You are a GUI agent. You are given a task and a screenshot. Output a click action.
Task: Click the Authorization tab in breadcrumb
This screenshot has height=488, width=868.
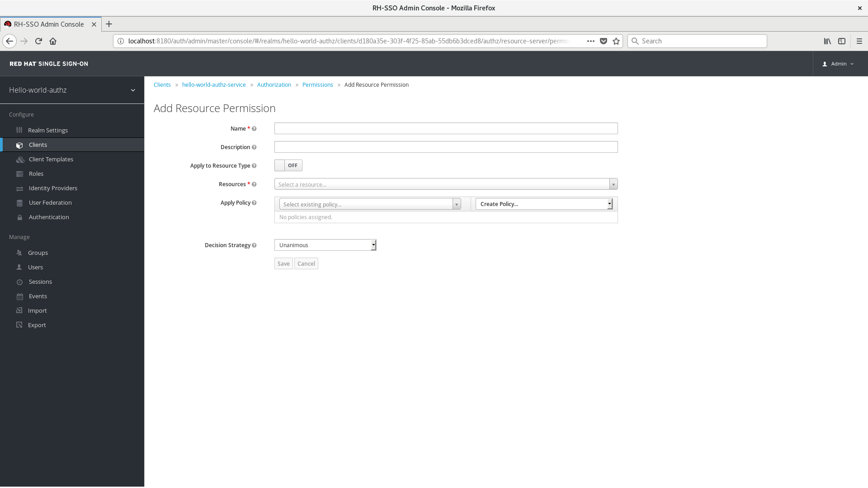[274, 84]
